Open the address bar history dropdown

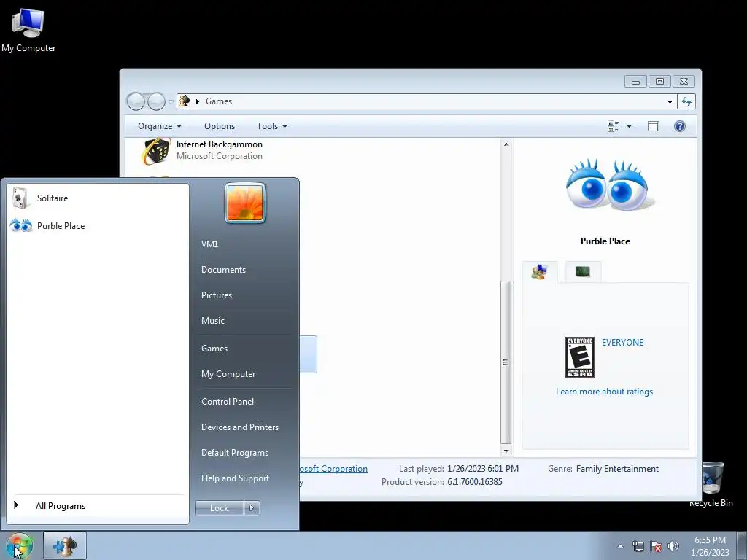pyautogui.click(x=670, y=101)
